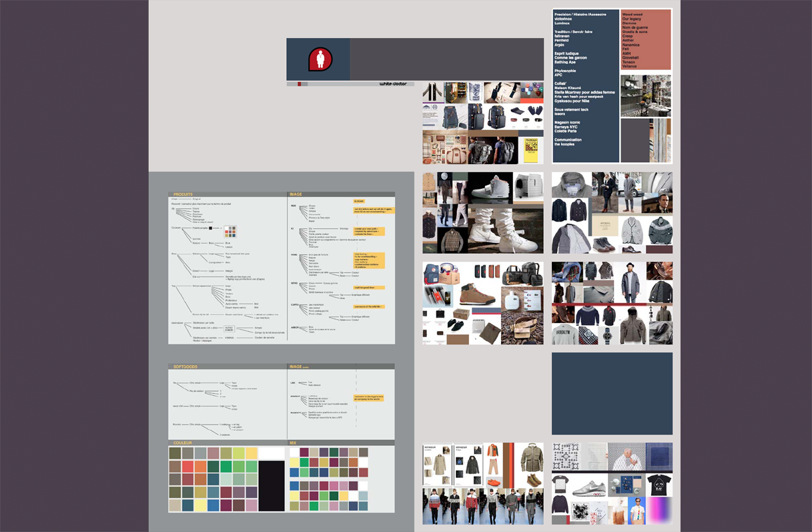
Task: Click the victorinox brand name
Action: pyautogui.click(x=563, y=19)
